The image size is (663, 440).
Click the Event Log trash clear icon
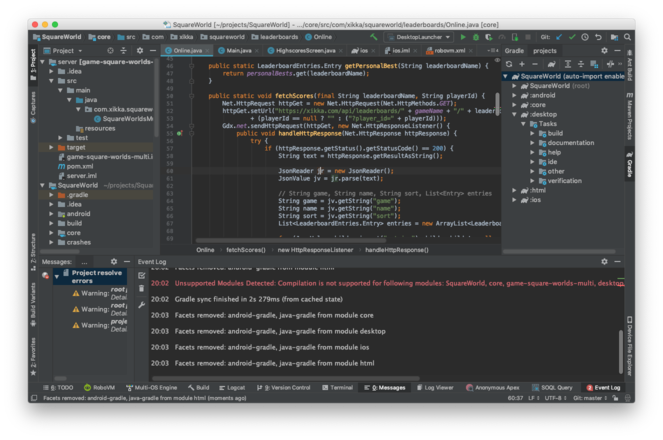[x=142, y=289]
